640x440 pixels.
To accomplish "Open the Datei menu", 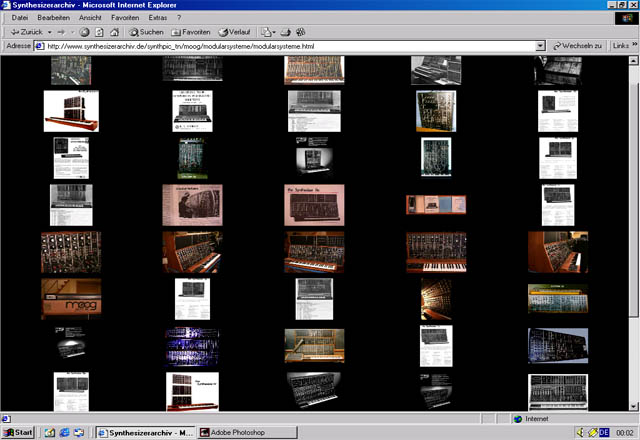I will point(19,18).
